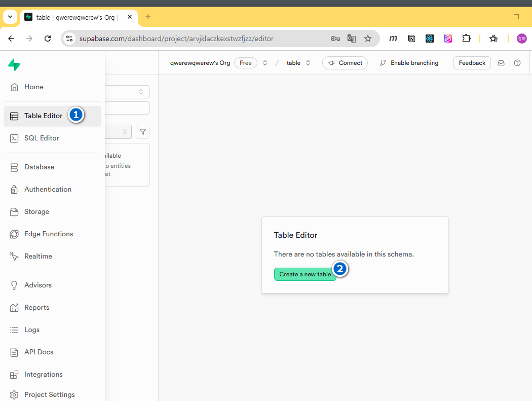Expand the organization switcher chevrons
The width and height of the screenshot is (532, 401).
[x=264, y=63]
